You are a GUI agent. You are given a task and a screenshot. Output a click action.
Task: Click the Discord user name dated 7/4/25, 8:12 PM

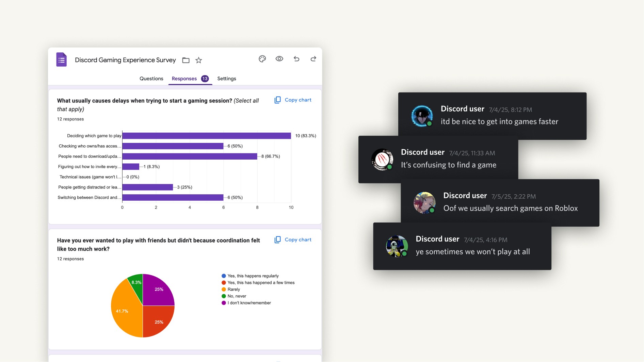(463, 109)
